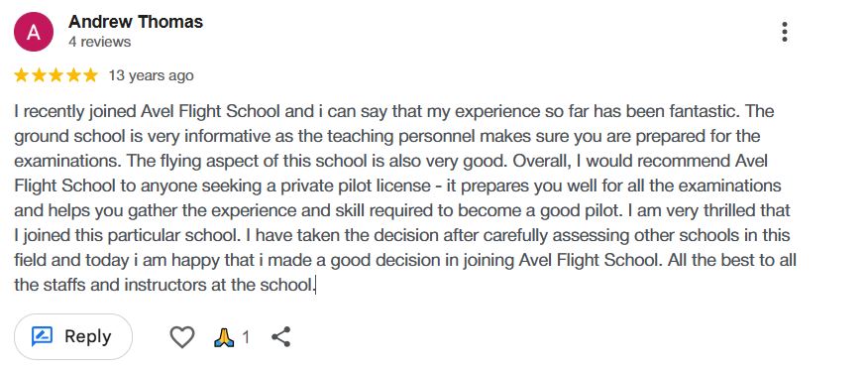Select the praying hands reaction emoji

click(x=224, y=336)
